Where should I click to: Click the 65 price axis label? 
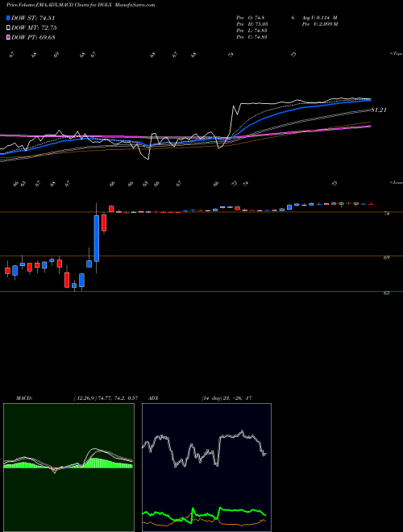(x=386, y=293)
